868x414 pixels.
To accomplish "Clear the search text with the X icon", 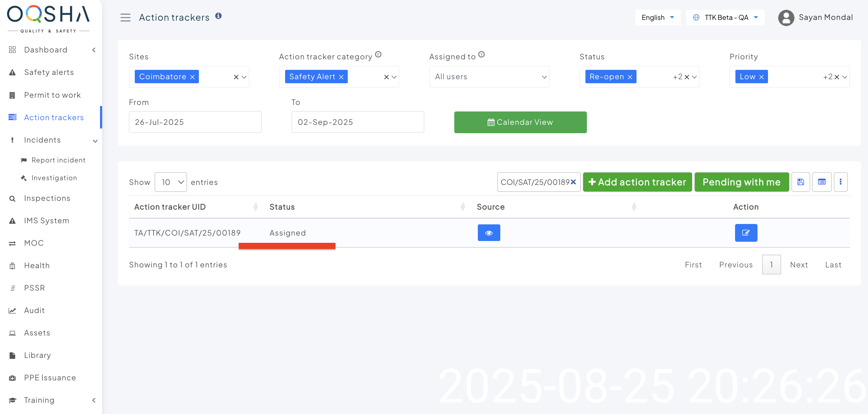I will [x=573, y=182].
